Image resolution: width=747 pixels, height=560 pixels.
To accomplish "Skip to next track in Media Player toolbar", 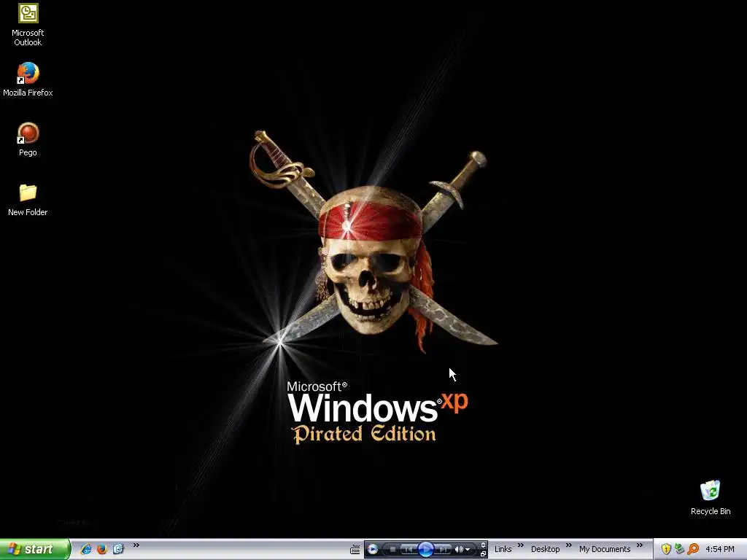I will (443, 550).
